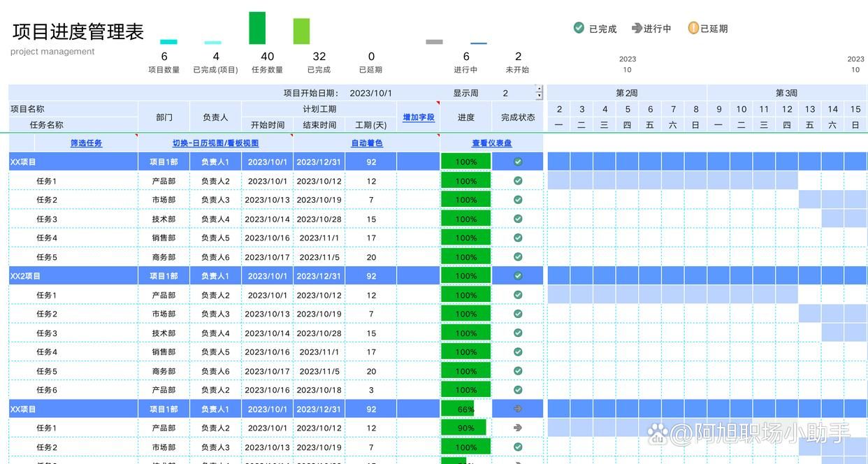Click the 已延期 orange warning legend icon
The width and height of the screenshot is (868, 464).
(693, 28)
